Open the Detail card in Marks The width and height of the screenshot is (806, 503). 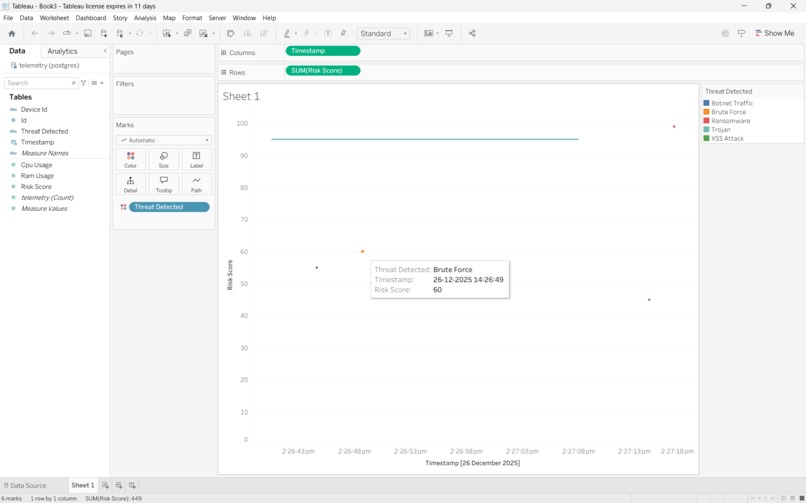click(x=131, y=184)
